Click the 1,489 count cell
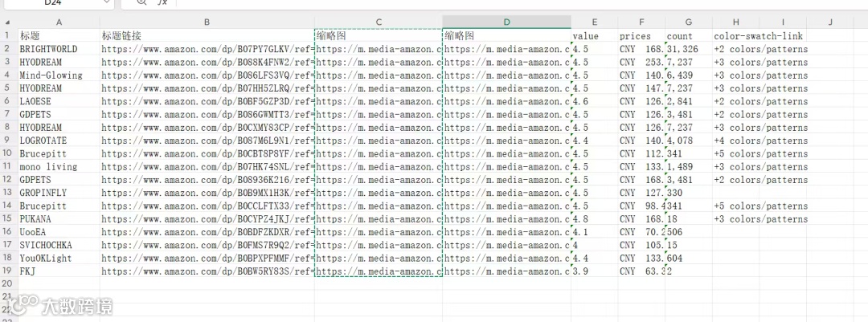This screenshot has width=868, height=322. (688, 166)
